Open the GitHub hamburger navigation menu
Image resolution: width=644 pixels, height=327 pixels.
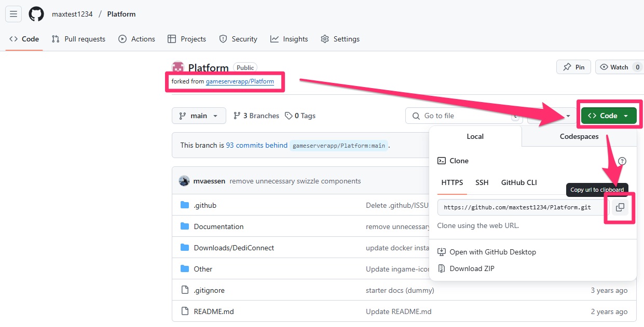tap(13, 14)
